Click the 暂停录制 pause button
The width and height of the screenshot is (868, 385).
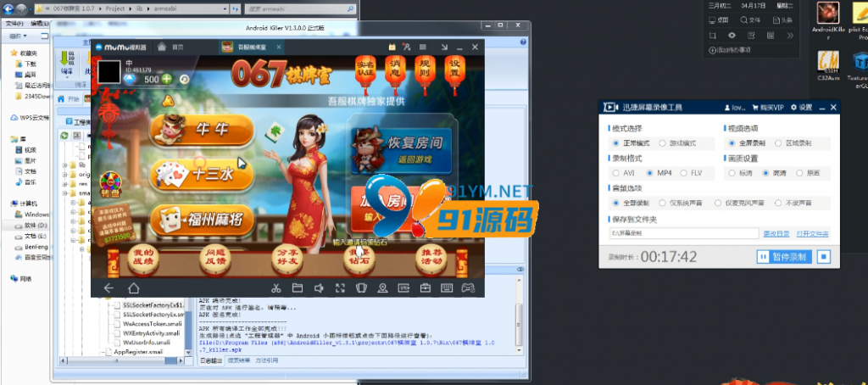pyautogui.click(x=784, y=257)
